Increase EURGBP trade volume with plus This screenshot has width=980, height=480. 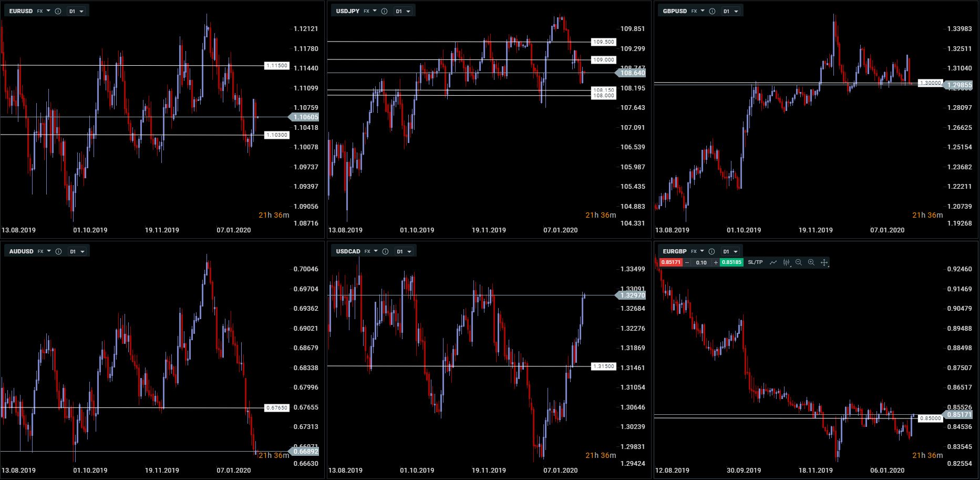(x=716, y=262)
